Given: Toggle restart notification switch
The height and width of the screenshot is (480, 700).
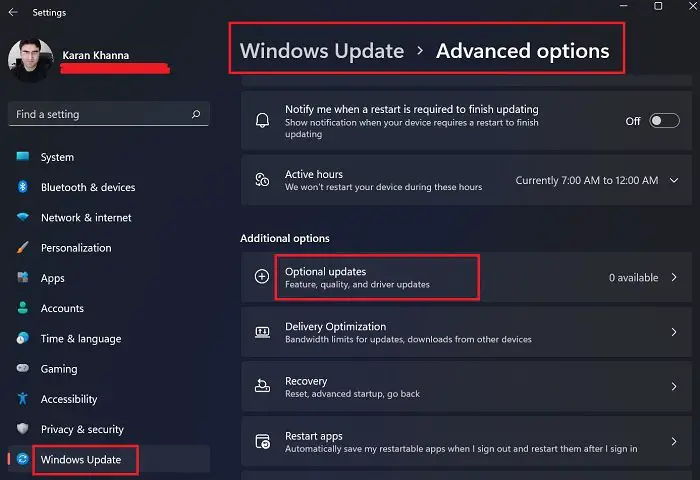Looking at the screenshot, I should coord(664,121).
